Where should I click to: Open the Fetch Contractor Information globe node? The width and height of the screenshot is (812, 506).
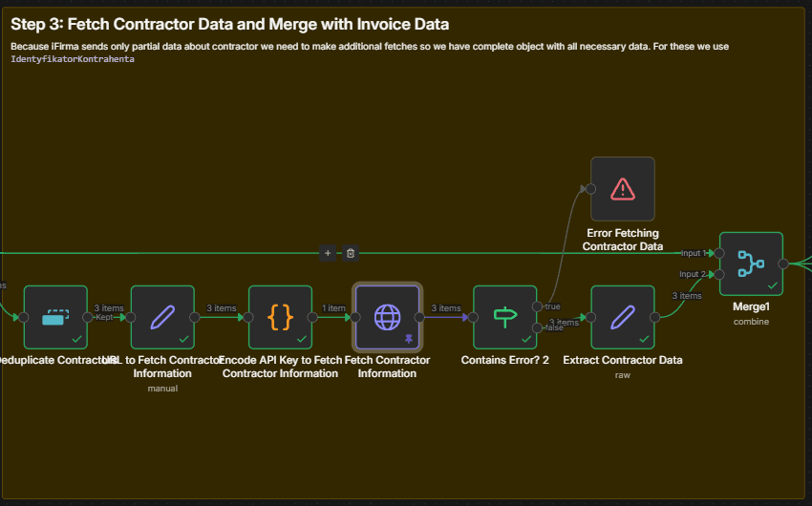click(x=387, y=318)
